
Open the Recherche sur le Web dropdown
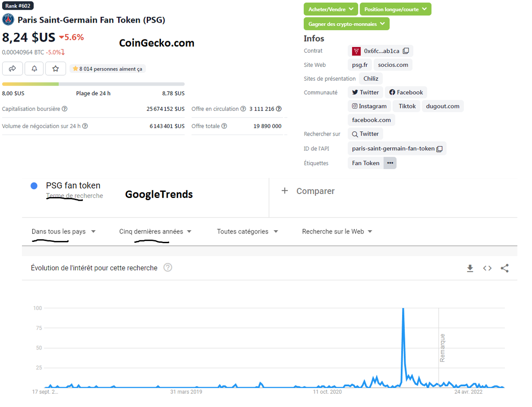tap(337, 232)
